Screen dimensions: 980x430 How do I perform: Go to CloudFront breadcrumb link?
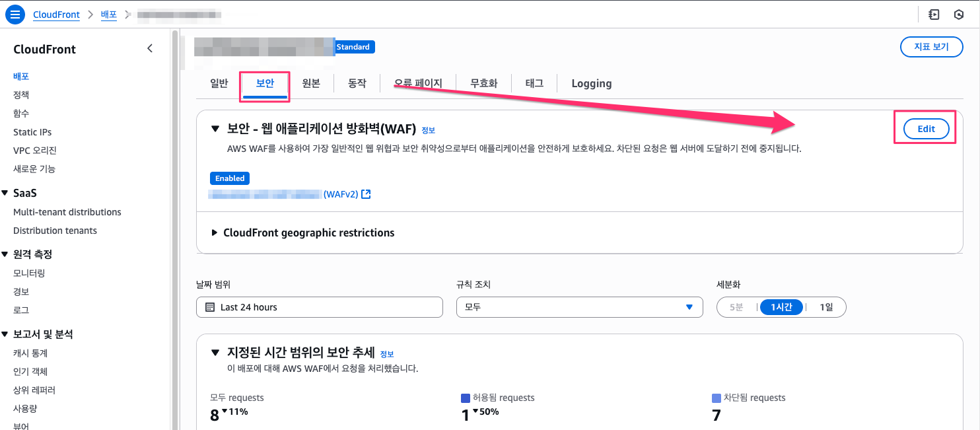pos(57,14)
